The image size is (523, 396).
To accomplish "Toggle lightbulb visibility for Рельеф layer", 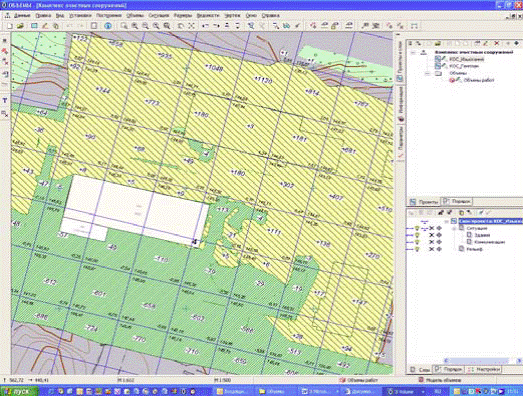I will [417, 249].
